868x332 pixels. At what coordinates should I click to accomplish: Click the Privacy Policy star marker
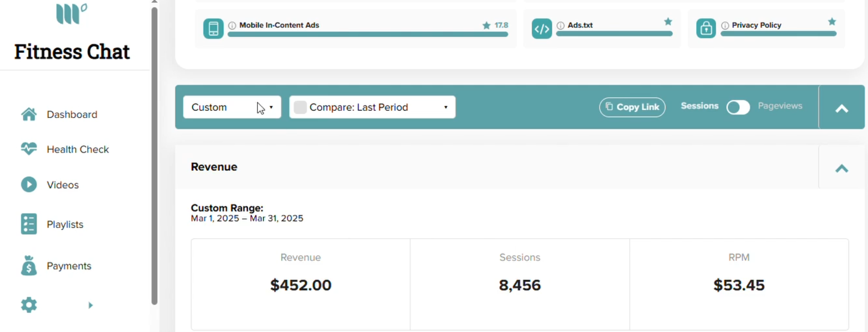point(832,21)
